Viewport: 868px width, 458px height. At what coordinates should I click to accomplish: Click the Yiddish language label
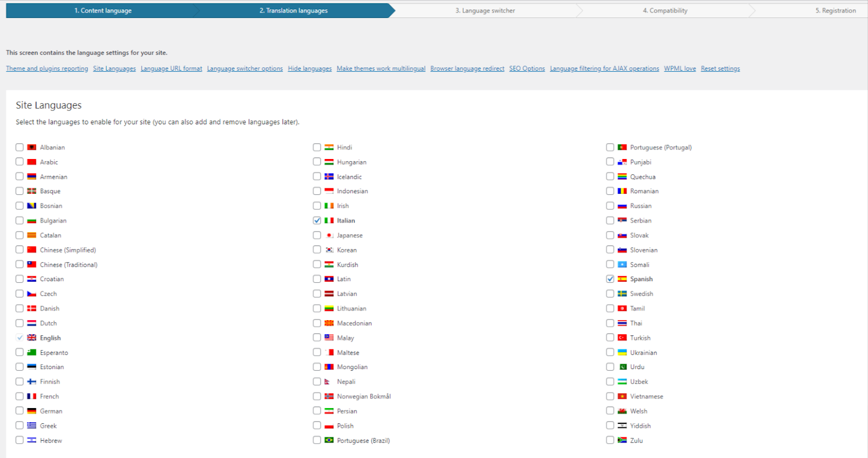click(640, 426)
